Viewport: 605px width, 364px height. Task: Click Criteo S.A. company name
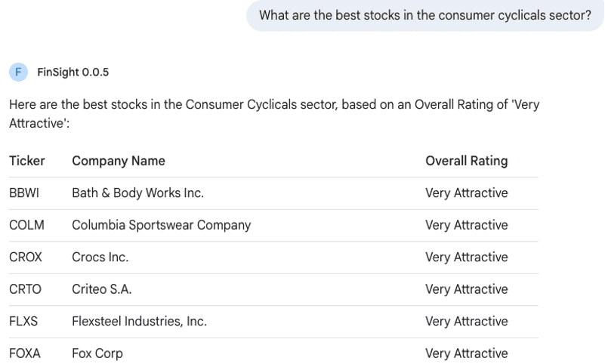coord(102,289)
